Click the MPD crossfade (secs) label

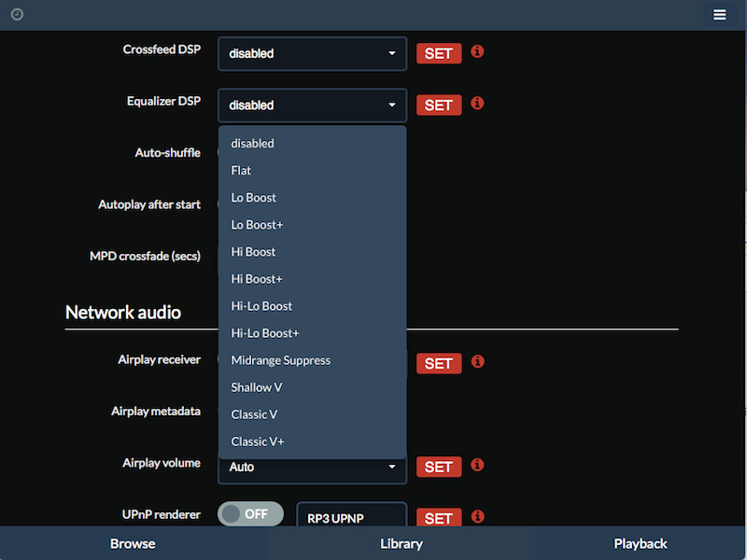coord(145,256)
